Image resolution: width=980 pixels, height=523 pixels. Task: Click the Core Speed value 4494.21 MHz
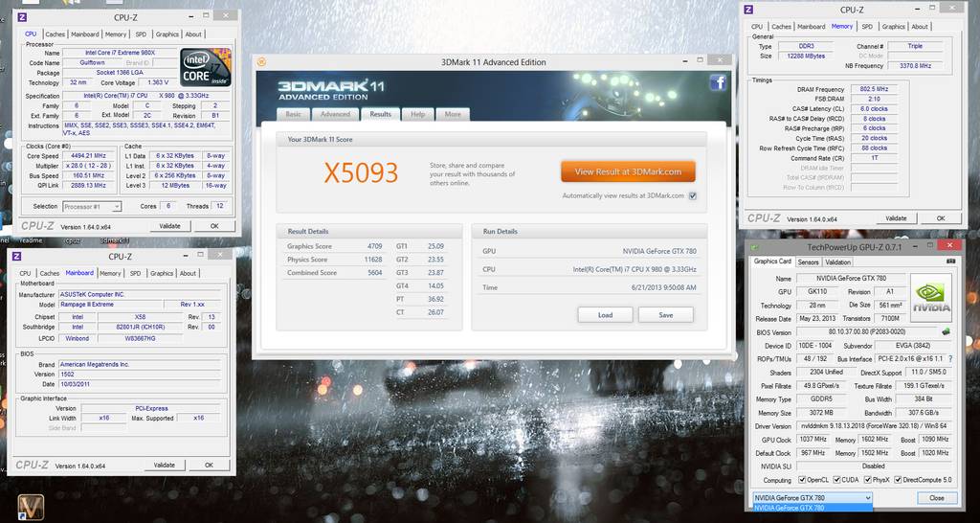89,156
